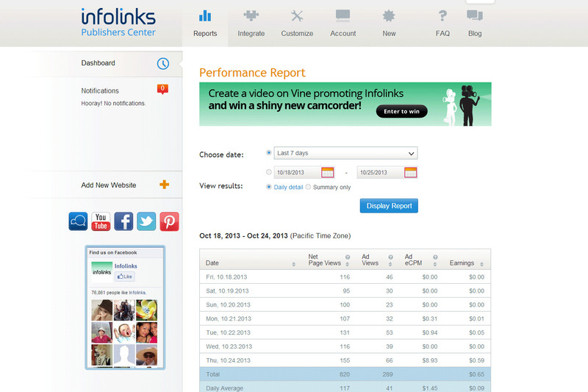Go to the Blog tab label
Screen dimensions: 588x392
(x=475, y=33)
